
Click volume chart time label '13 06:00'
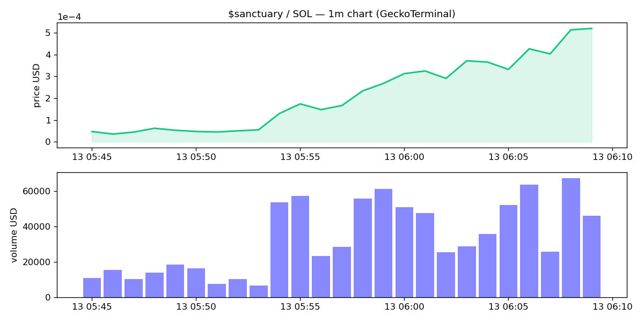(404, 307)
